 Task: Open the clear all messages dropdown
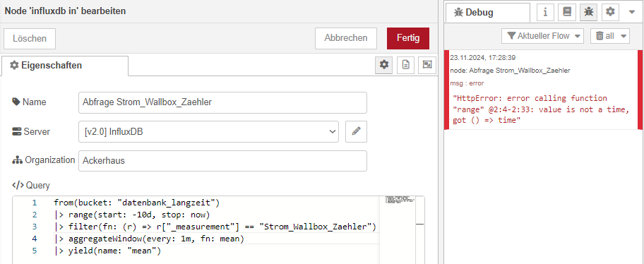click(x=610, y=36)
